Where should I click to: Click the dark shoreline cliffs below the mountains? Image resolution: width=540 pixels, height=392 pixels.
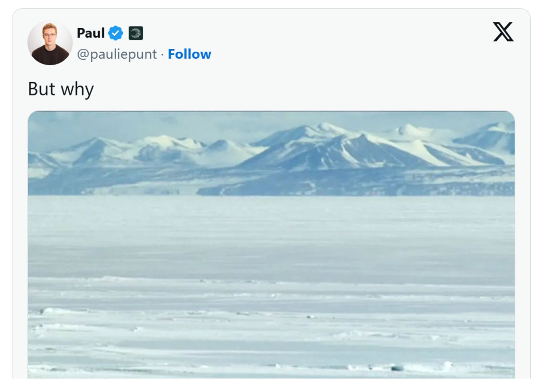(x=337, y=188)
